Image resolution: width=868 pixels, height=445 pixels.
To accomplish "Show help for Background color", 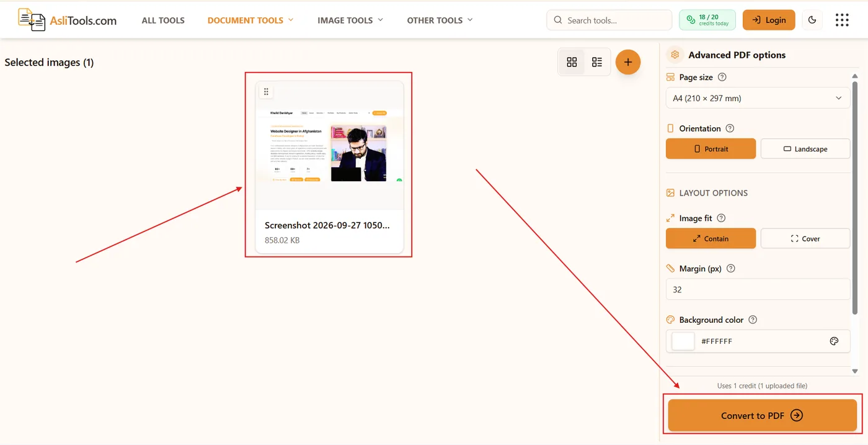I will click(753, 320).
